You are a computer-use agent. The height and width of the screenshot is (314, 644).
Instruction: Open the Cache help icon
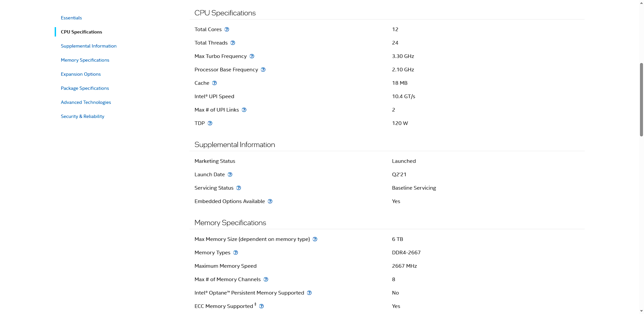tap(215, 83)
